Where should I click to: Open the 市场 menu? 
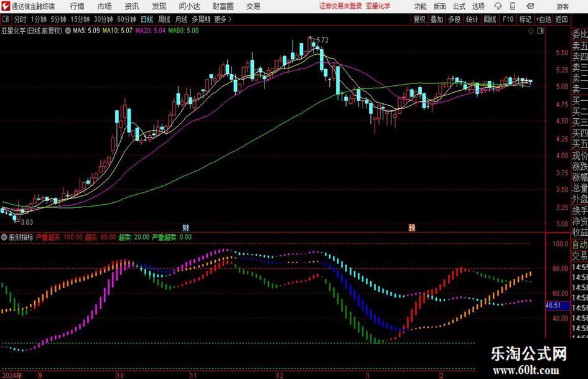pos(105,6)
